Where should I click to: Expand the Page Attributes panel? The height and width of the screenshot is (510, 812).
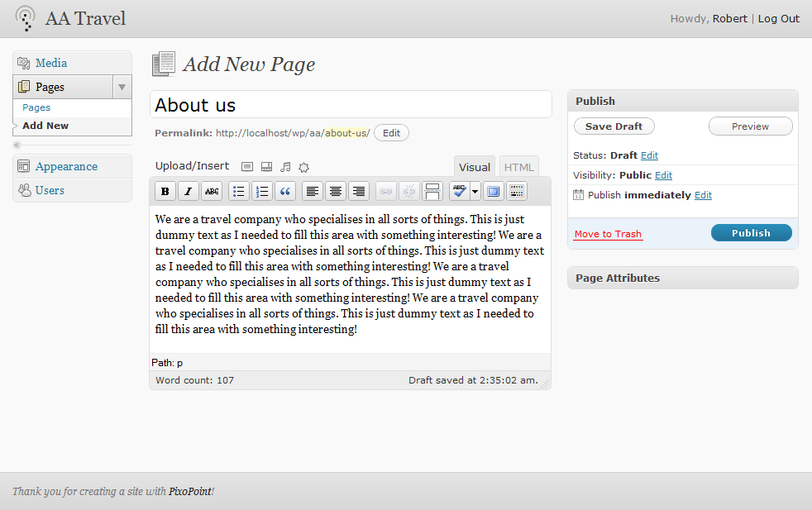683,278
